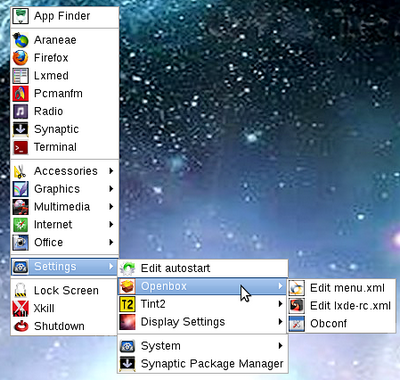400x380 pixels.
Task: Click the Synaptic Package Manager icon
Action: tap(127, 364)
